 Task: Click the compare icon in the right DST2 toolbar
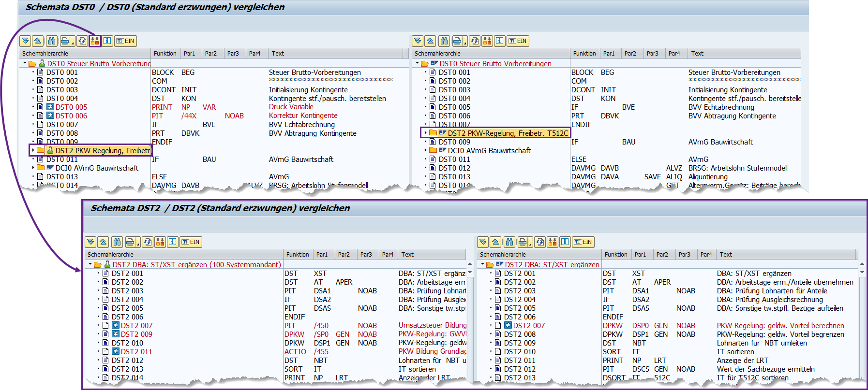(x=553, y=242)
